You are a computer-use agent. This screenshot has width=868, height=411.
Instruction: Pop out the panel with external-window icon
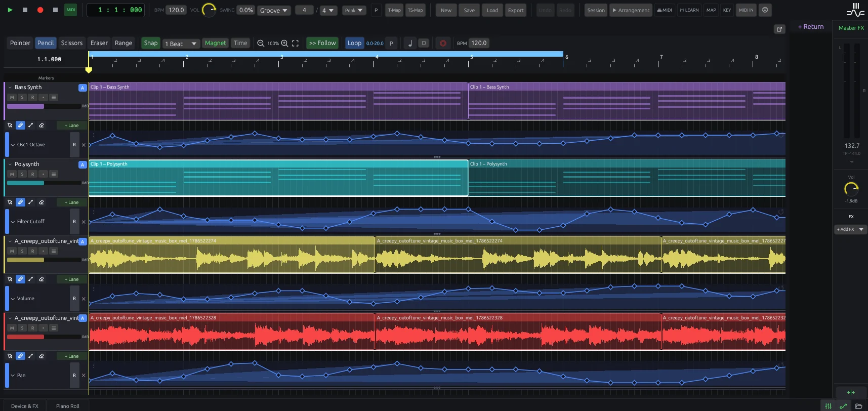tap(779, 29)
